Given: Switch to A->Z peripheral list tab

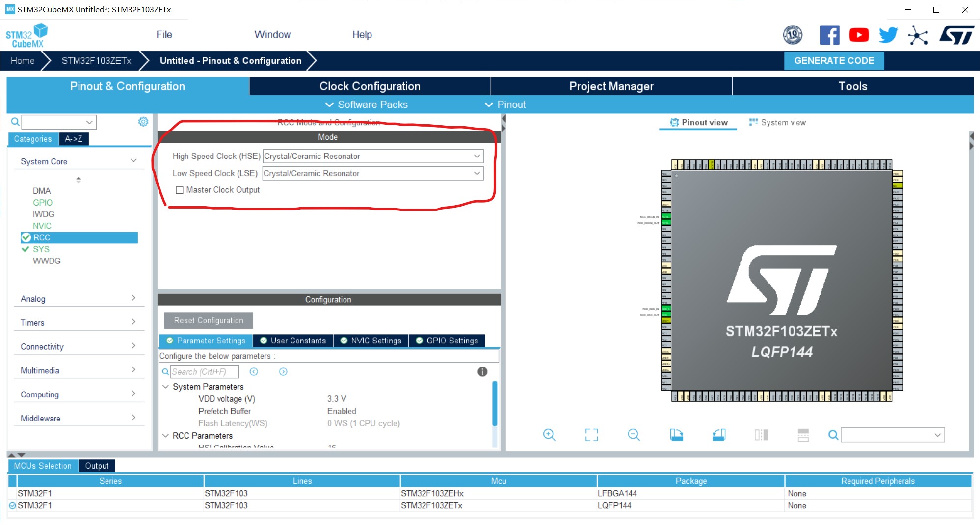Looking at the screenshot, I should 74,139.
